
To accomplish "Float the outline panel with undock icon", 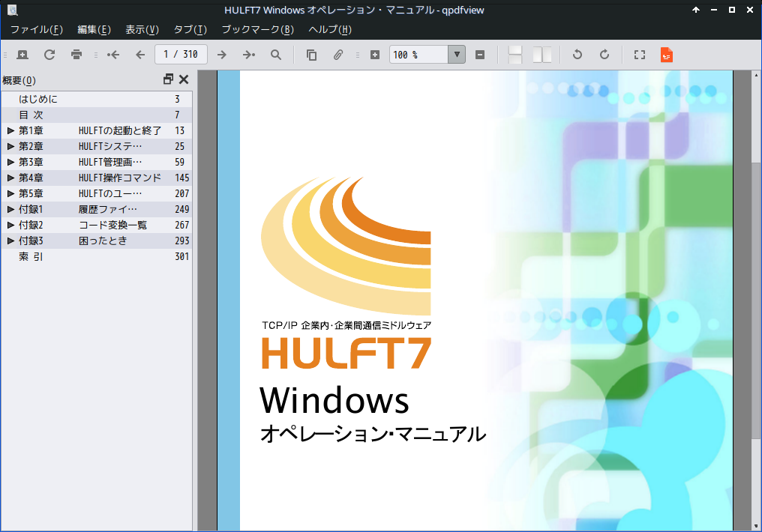I will 168,79.
